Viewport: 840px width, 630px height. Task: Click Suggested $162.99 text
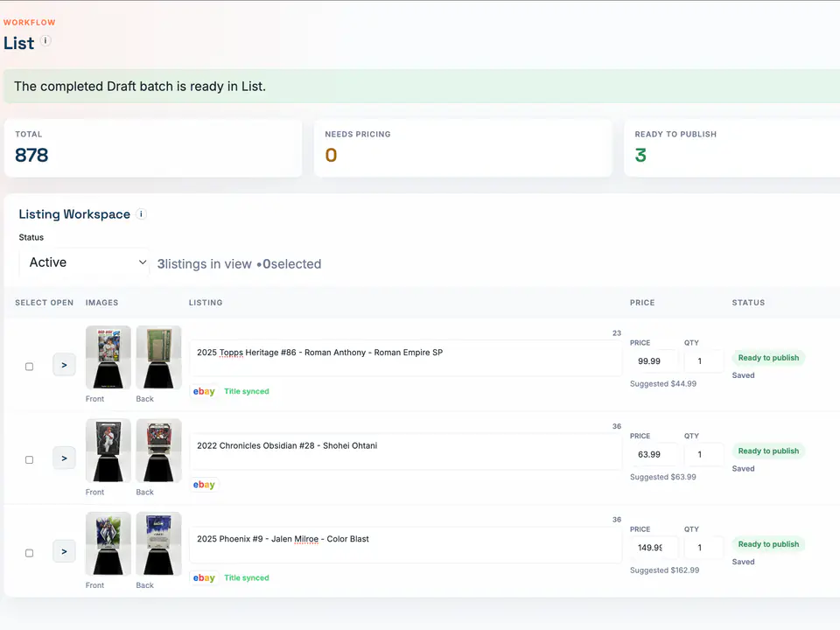pyautogui.click(x=665, y=570)
